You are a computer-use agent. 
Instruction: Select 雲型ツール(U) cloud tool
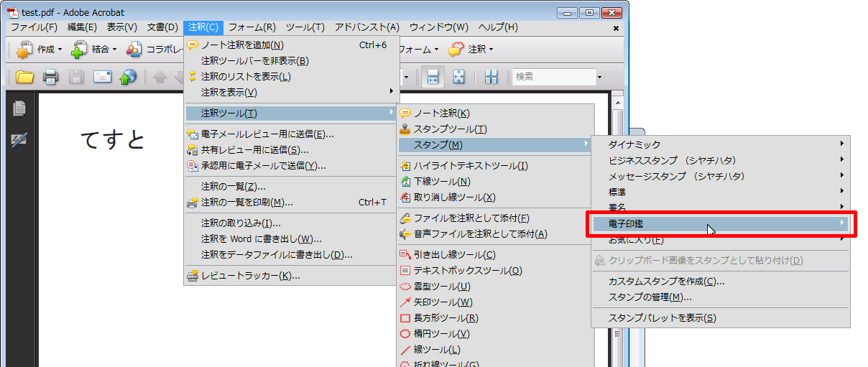tap(497, 287)
